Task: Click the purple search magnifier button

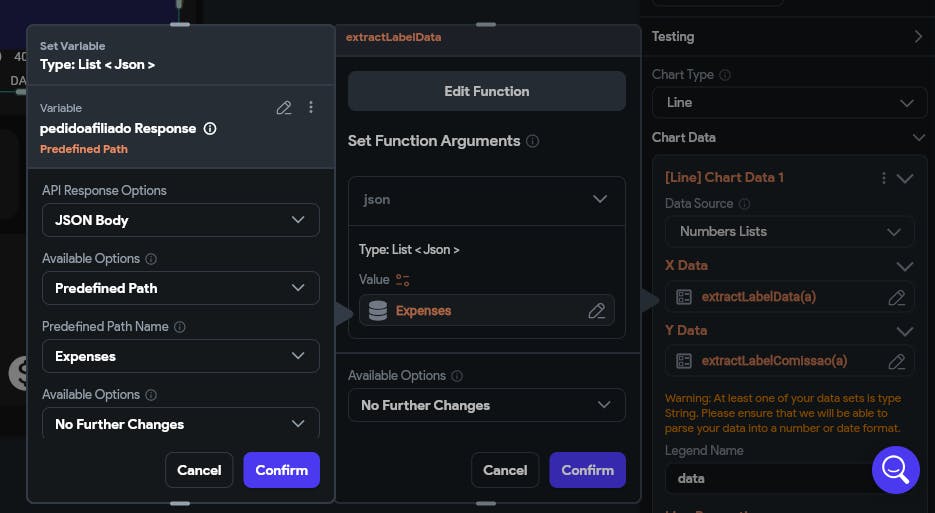Action: click(x=895, y=468)
